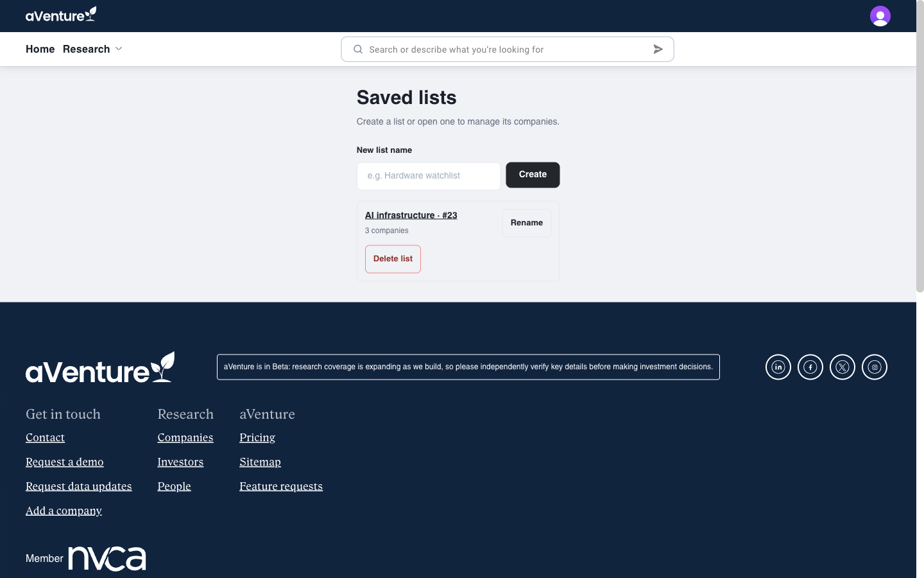The width and height of the screenshot is (924, 578).
Task: Open the Sitemap footer link
Action: (260, 462)
